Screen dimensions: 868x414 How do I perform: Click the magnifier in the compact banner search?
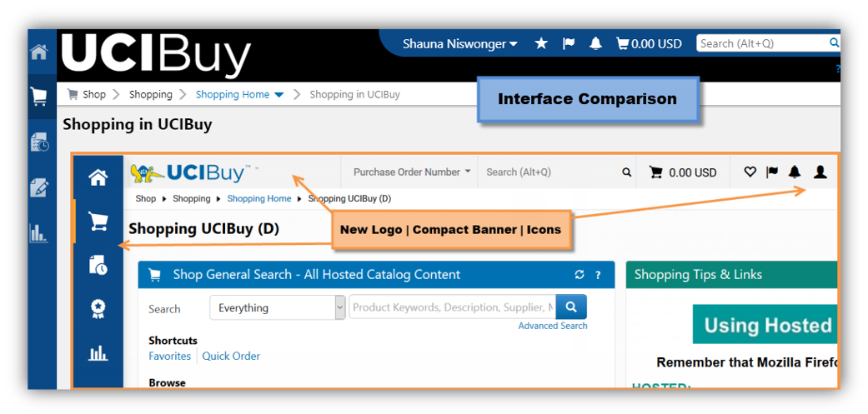pyautogui.click(x=627, y=172)
